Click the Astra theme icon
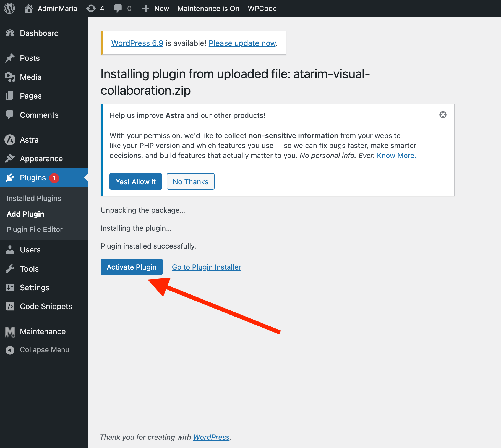The width and height of the screenshot is (501, 448). [x=10, y=140]
